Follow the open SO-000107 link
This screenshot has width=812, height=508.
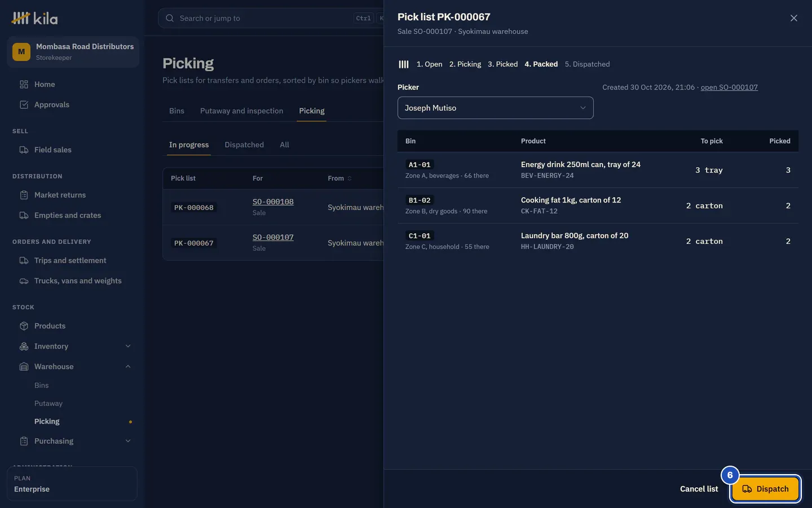click(x=729, y=87)
